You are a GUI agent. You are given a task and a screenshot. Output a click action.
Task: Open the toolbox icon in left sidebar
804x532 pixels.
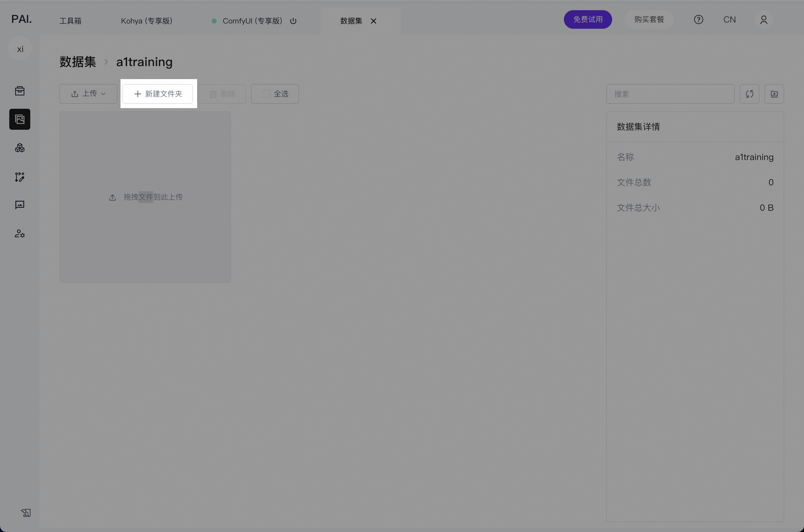20,91
